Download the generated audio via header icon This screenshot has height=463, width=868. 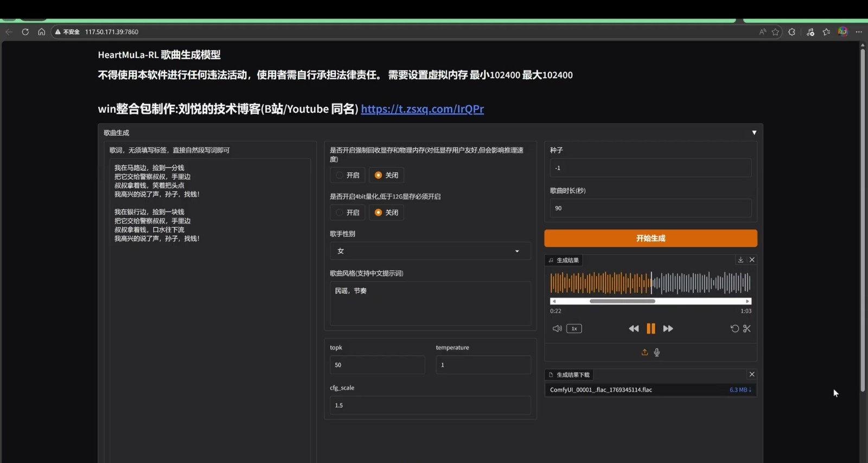click(x=741, y=260)
